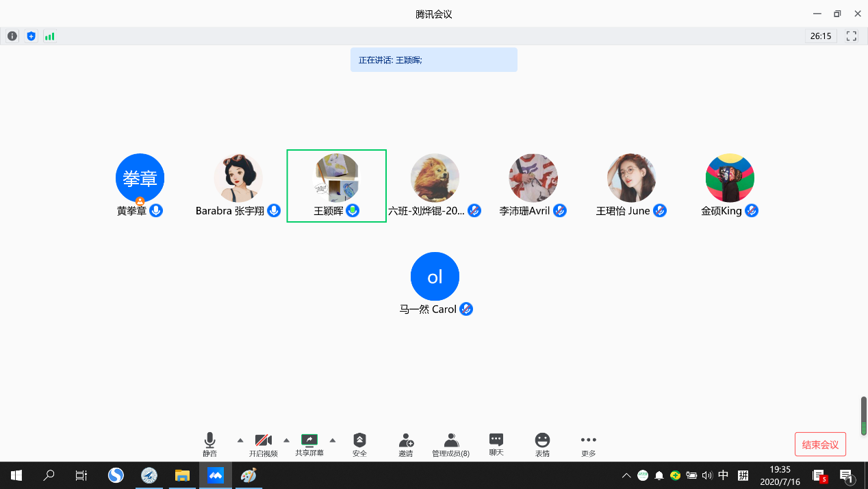
Task: Check the green network signal icon
Action: coord(49,36)
